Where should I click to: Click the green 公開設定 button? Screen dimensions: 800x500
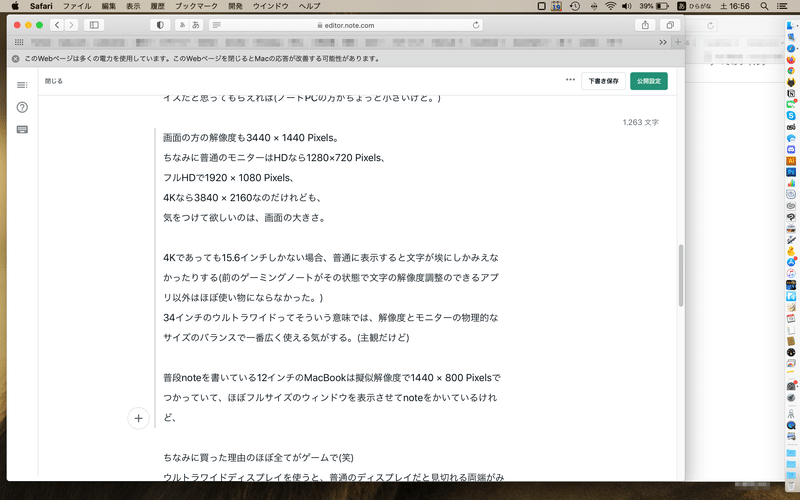point(648,81)
